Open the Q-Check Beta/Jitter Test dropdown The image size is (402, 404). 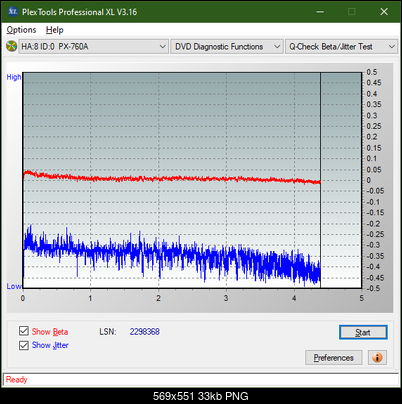pos(342,47)
